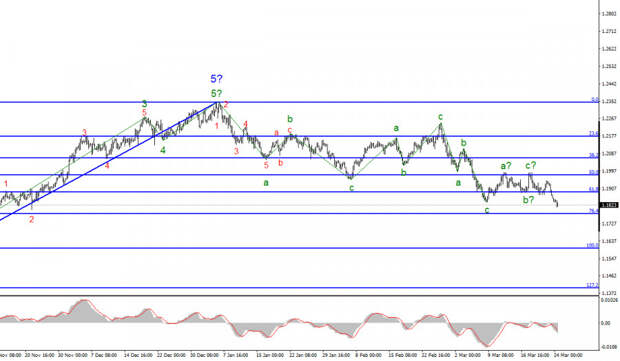This screenshot has width=620, height=361.
Task: Click price axis value 1.1547
Action: [609, 259]
